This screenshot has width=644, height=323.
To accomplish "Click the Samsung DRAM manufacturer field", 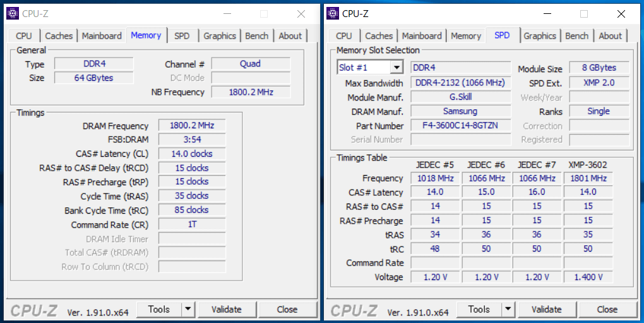I will click(x=461, y=111).
